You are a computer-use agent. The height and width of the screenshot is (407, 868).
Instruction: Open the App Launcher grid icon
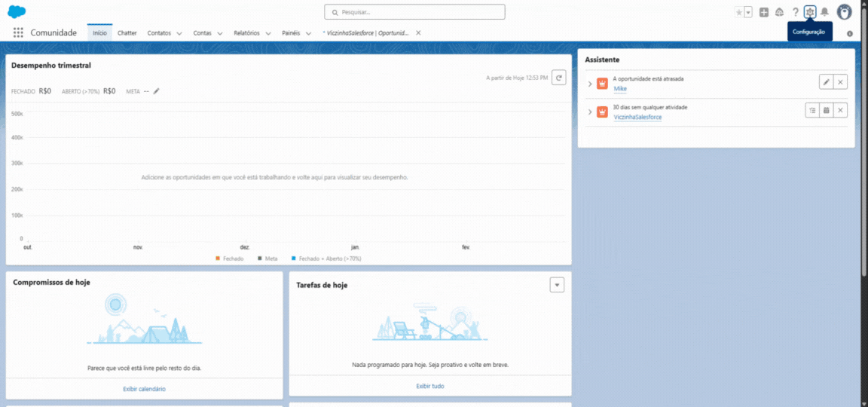(18, 33)
